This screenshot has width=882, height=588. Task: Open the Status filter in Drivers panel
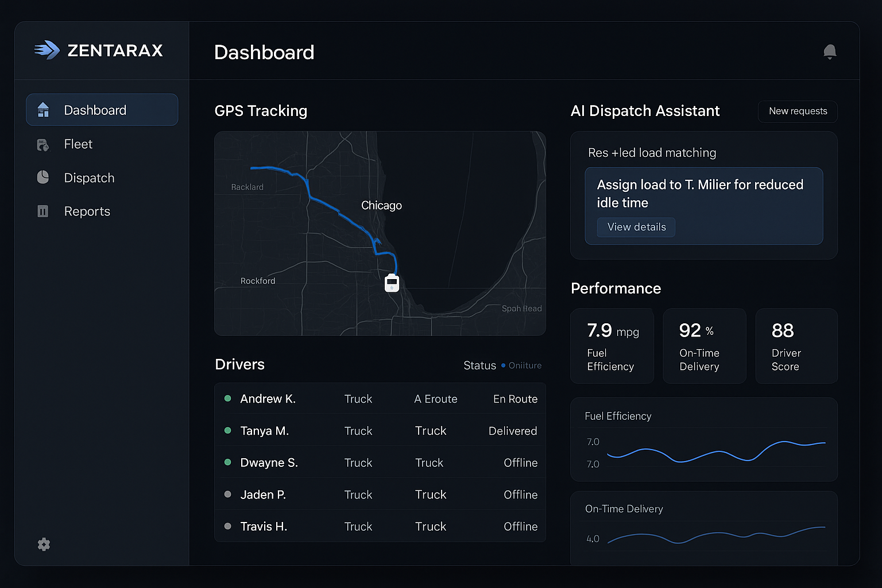(x=501, y=365)
